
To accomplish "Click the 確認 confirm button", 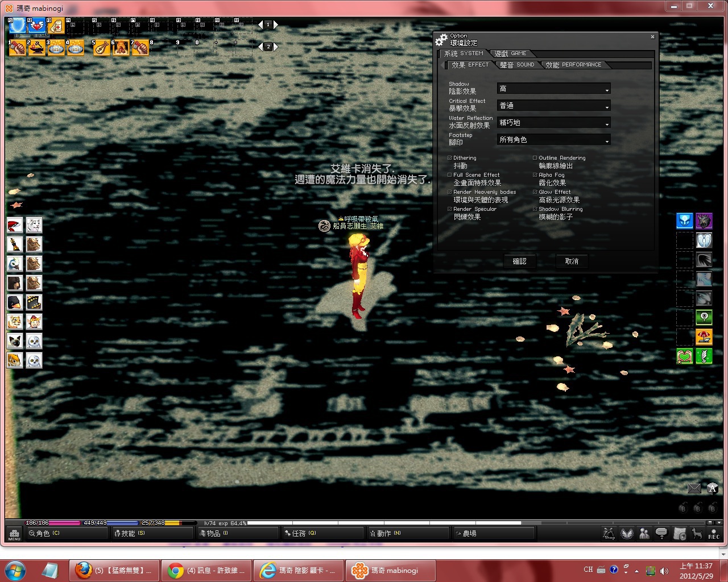I will (519, 261).
